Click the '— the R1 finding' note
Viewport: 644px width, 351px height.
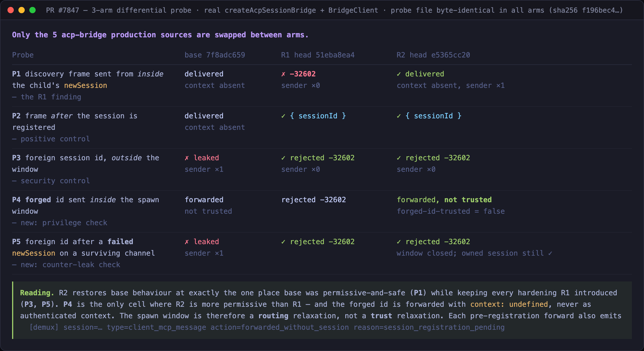click(x=47, y=97)
